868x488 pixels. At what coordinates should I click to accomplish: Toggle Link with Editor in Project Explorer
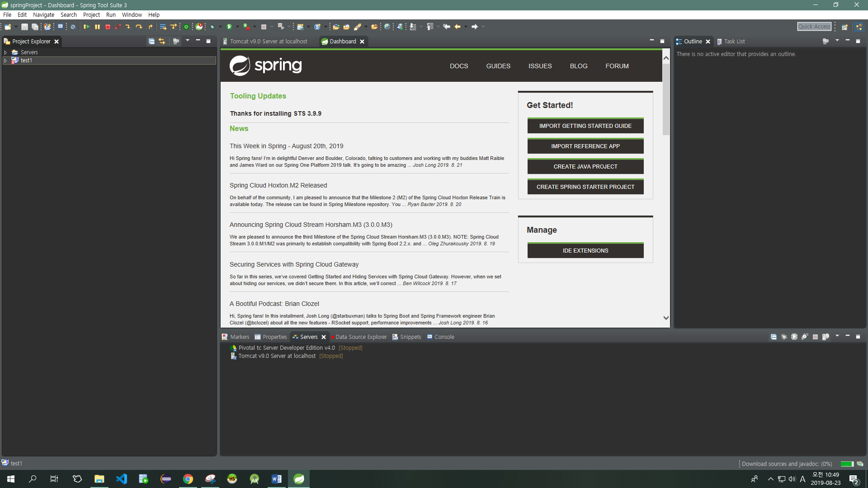point(162,41)
